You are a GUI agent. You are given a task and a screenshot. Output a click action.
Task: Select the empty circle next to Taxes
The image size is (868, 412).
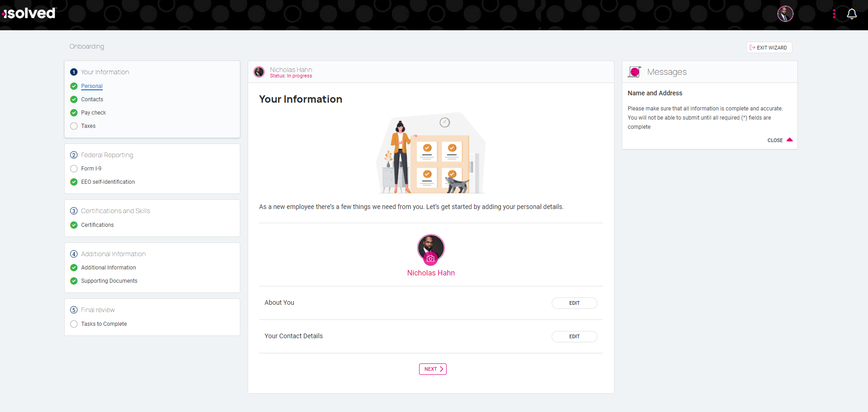coord(74,126)
